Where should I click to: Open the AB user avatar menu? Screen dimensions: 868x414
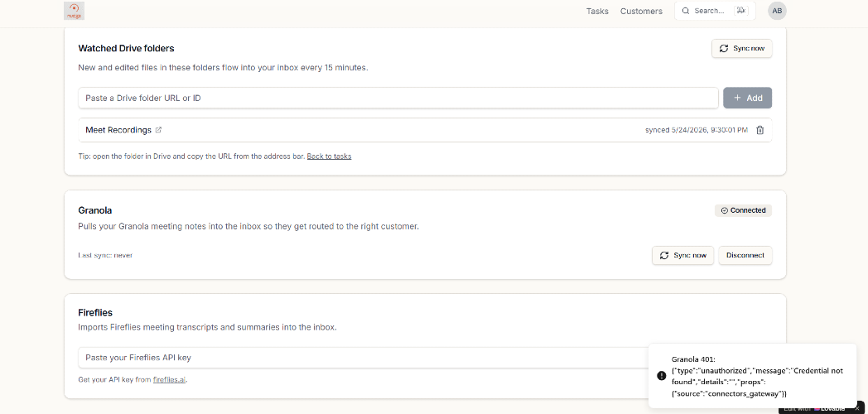click(x=777, y=11)
